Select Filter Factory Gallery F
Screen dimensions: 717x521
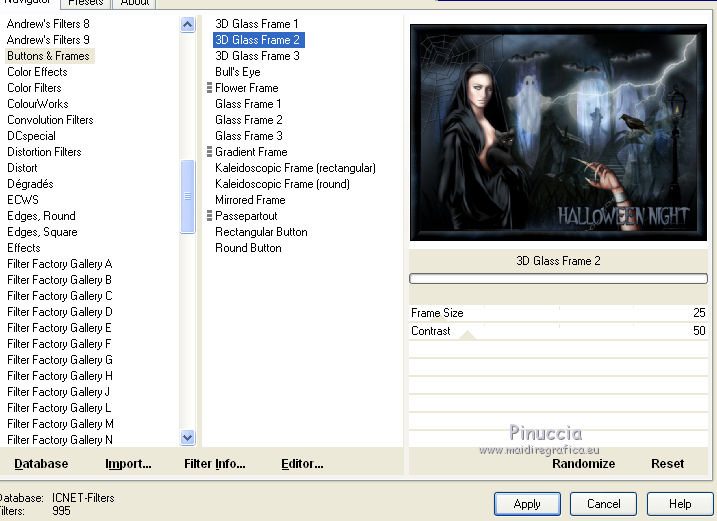coord(59,344)
